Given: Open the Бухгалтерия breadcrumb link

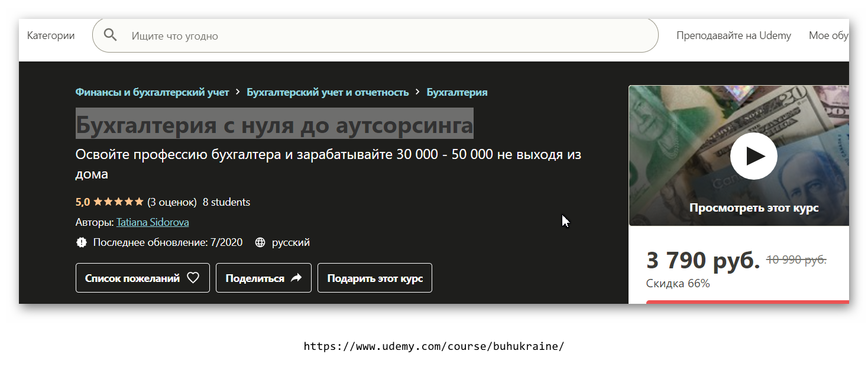Looking at the screenshot, I should coord(458,92).
